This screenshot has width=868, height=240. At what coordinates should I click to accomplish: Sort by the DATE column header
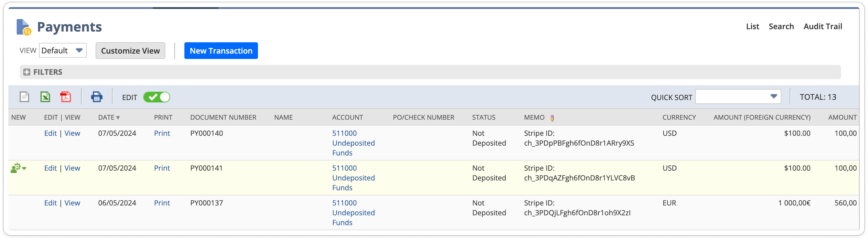coord(109,118)
